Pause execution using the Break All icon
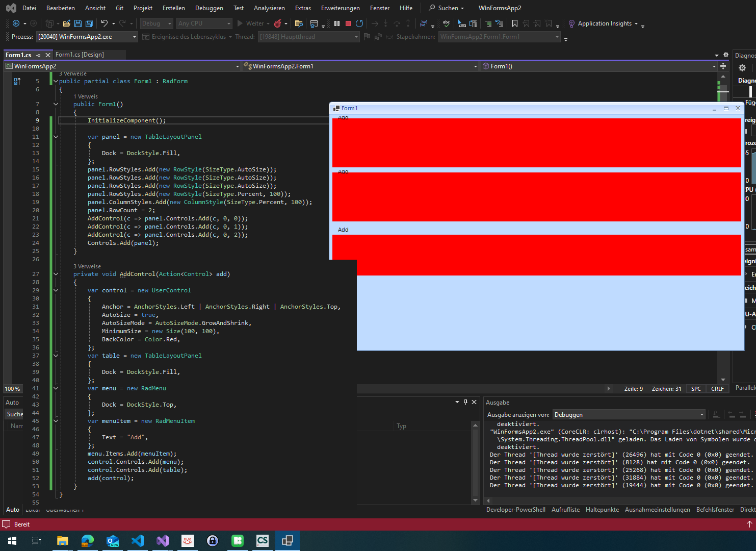Image resolution: width=756 pixels, height=551 pixels. [337, 23]
